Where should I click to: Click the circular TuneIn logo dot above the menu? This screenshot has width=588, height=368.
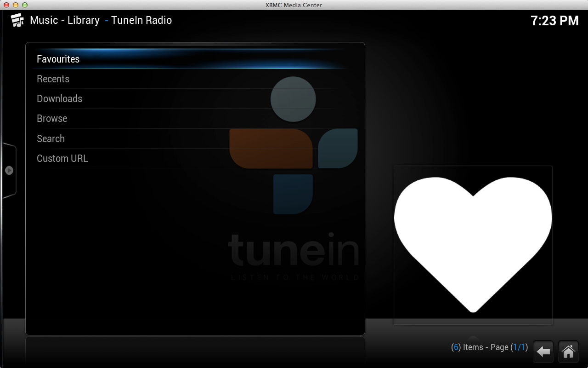(x=293, y=99)
